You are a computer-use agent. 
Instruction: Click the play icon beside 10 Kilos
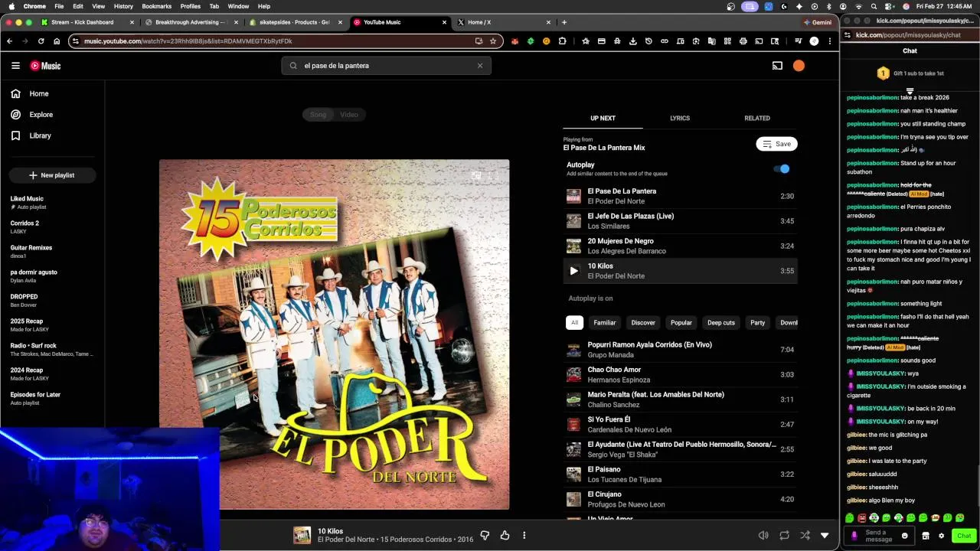coord(573,271)
